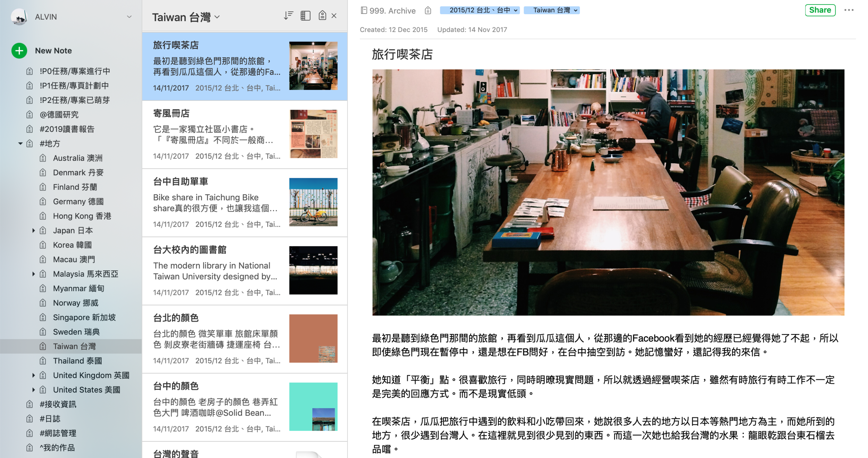The width and height of the screenshot is (868, 458).
Task: Select the Sweden 瑞典 tag
Action: tap(76, 332)
